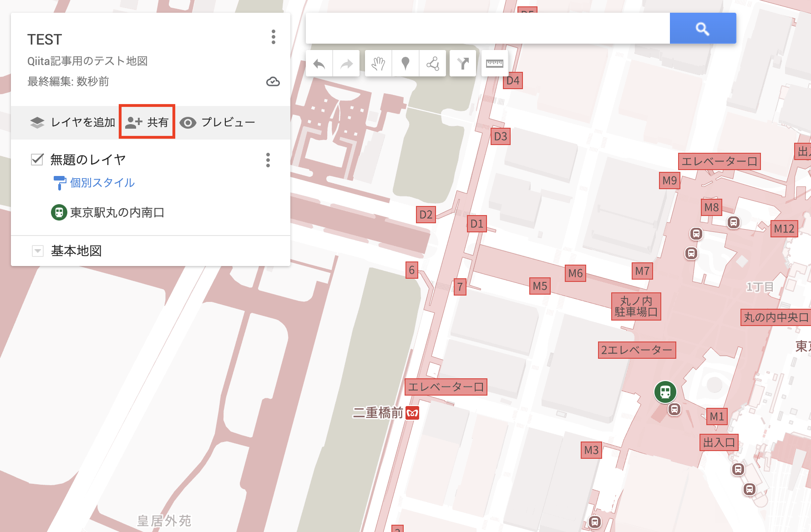Select the draw line tool

pos(432,64)
